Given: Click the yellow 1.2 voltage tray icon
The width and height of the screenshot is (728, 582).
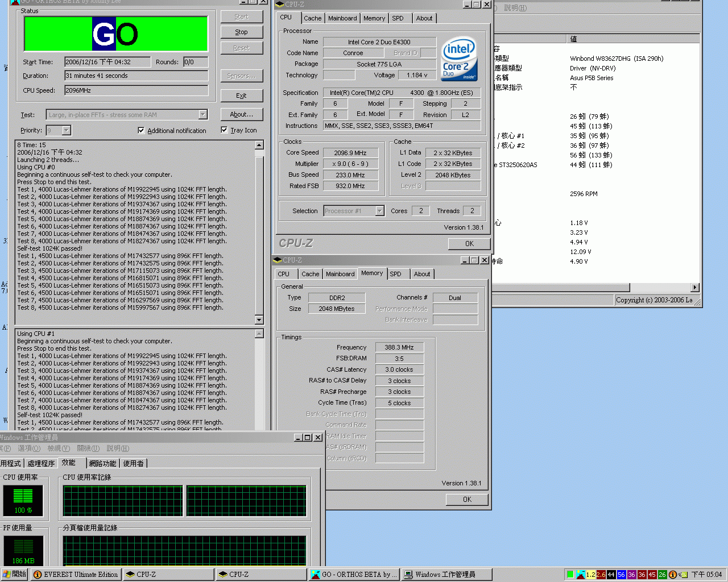Looking at the screenshot, I should (x=590, y=575).
